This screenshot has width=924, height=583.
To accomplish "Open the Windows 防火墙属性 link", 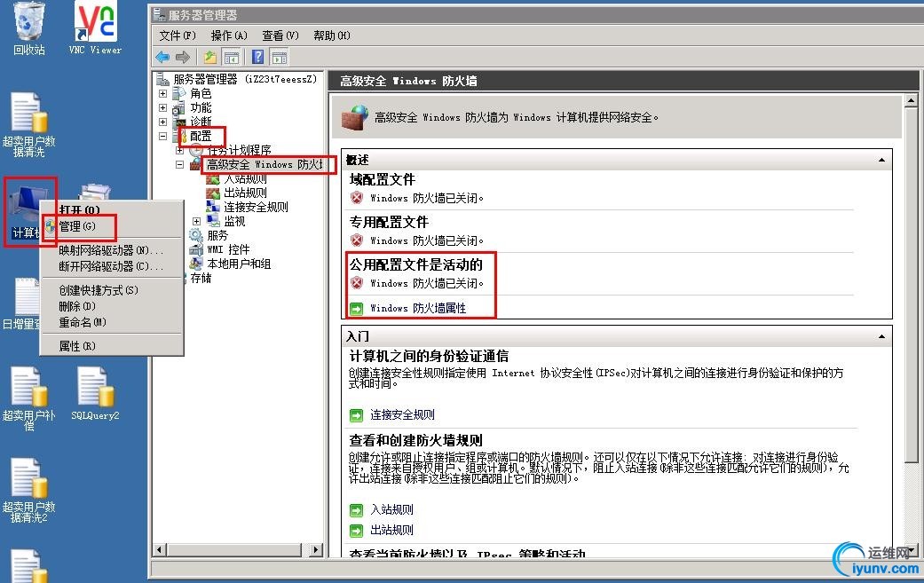I will click(x=418, y=309).
